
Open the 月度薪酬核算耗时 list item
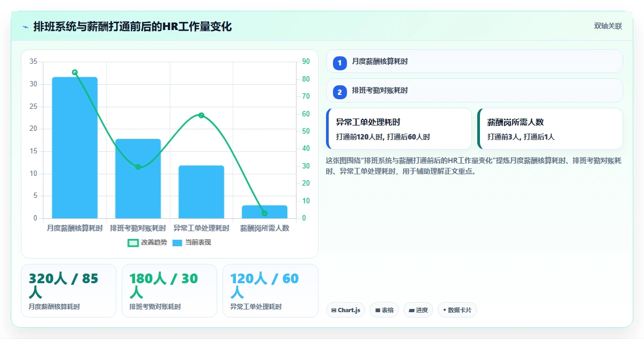475,61
